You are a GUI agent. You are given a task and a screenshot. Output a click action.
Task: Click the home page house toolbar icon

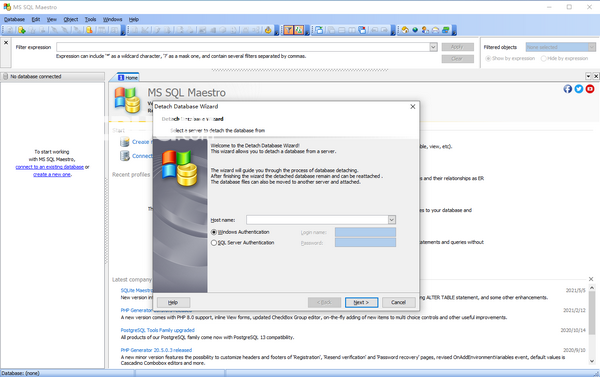(405, 30)
